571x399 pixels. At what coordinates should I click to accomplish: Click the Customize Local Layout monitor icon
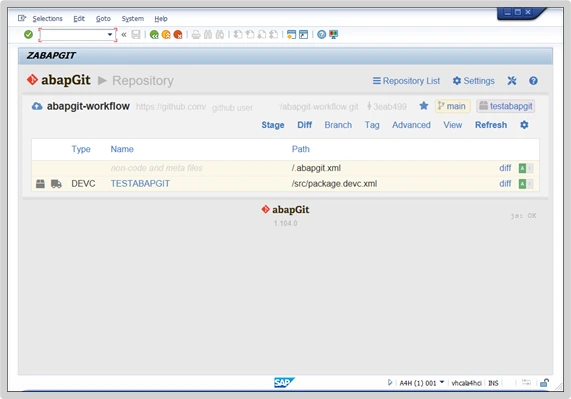tap(333, 35)
